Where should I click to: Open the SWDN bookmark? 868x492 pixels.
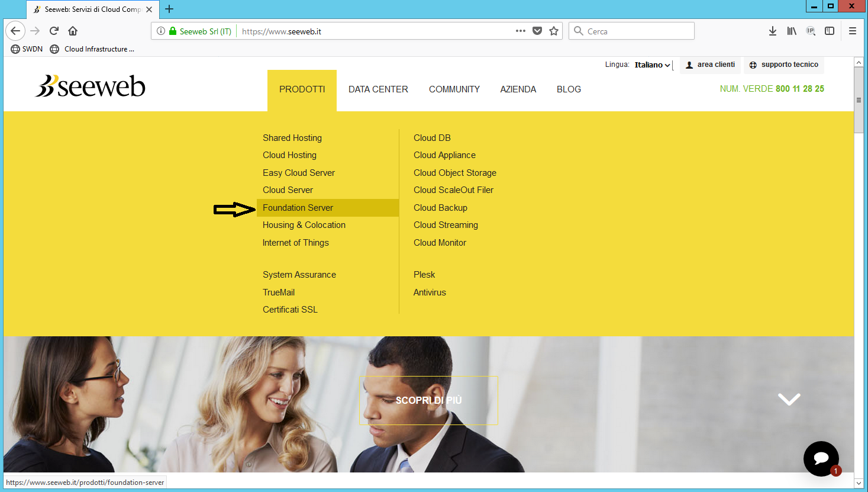[x=27, y=49]
